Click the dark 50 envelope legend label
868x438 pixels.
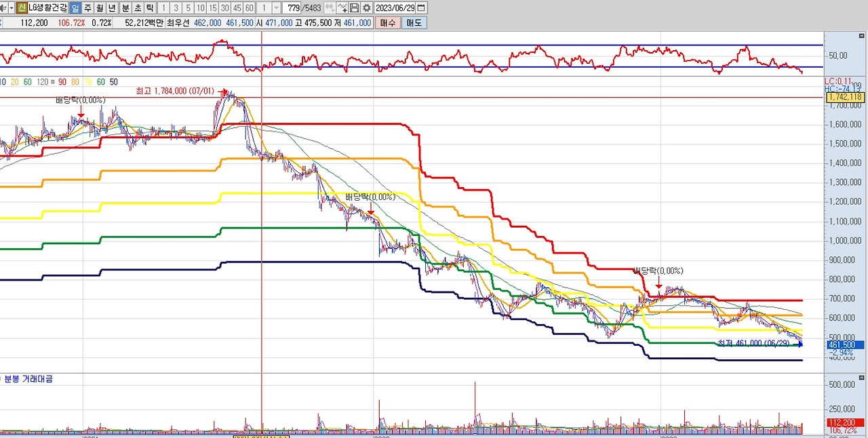[113, 82]
